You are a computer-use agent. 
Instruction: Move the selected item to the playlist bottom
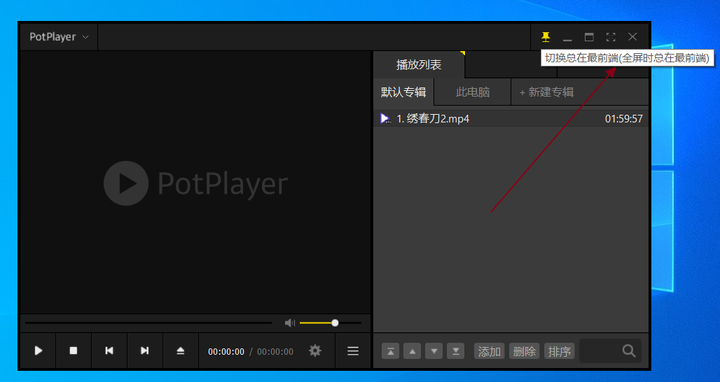(x=456, y=351)
